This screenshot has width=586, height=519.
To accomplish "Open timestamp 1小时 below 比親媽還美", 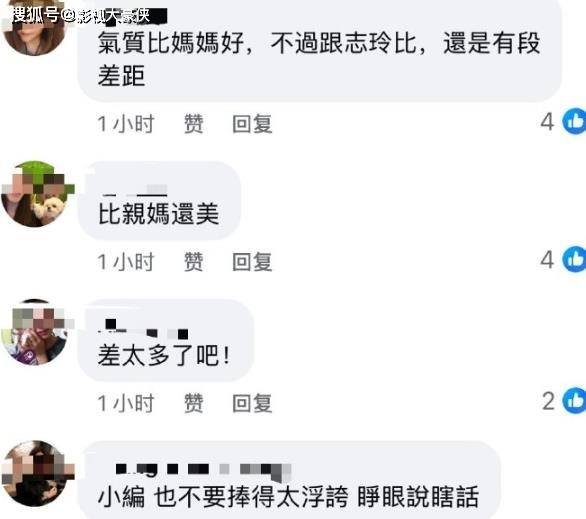I will (126, 262).
